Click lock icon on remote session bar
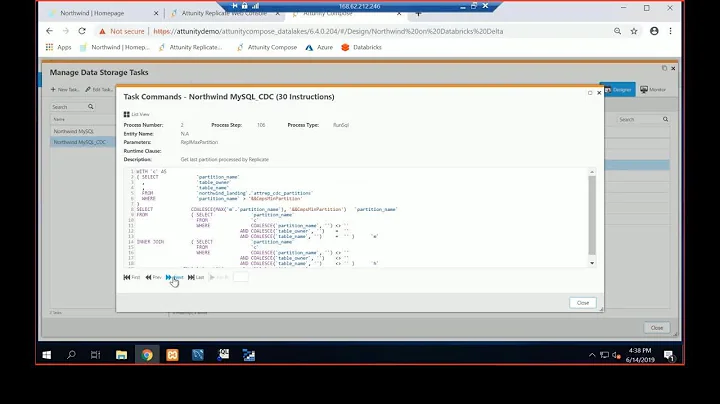 pos(245,6)
